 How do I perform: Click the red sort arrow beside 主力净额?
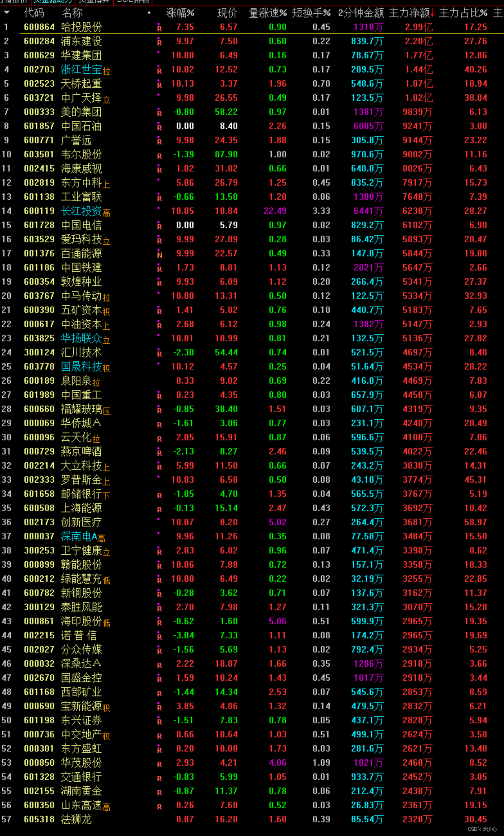[x=432, y=13]
